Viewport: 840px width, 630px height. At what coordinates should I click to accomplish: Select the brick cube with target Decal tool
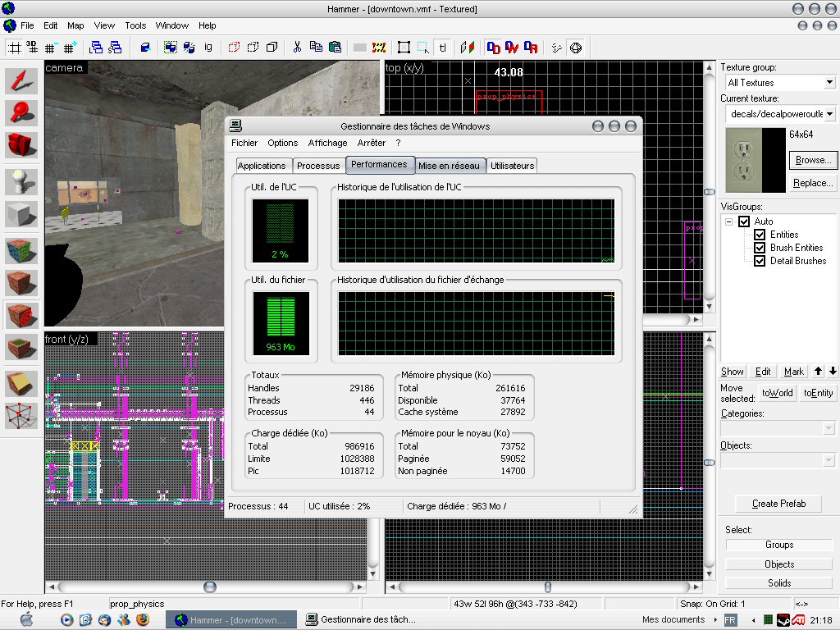pyautogui.click(x=21, y=315)
